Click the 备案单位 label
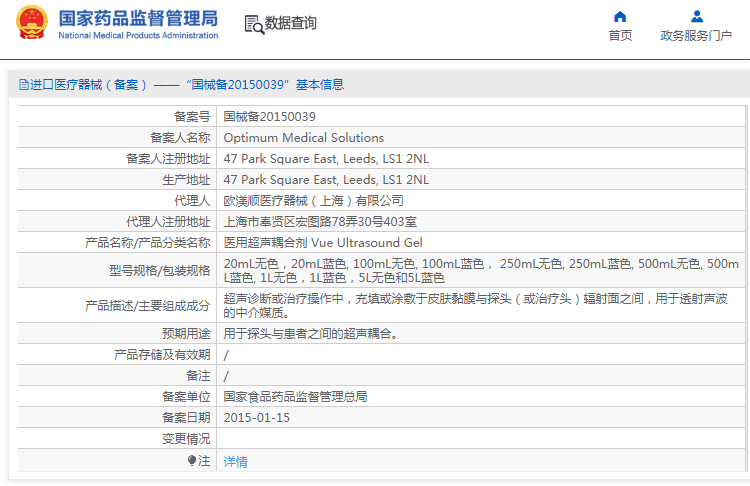Viewport: 750px width, 486px height. [186, 397]
